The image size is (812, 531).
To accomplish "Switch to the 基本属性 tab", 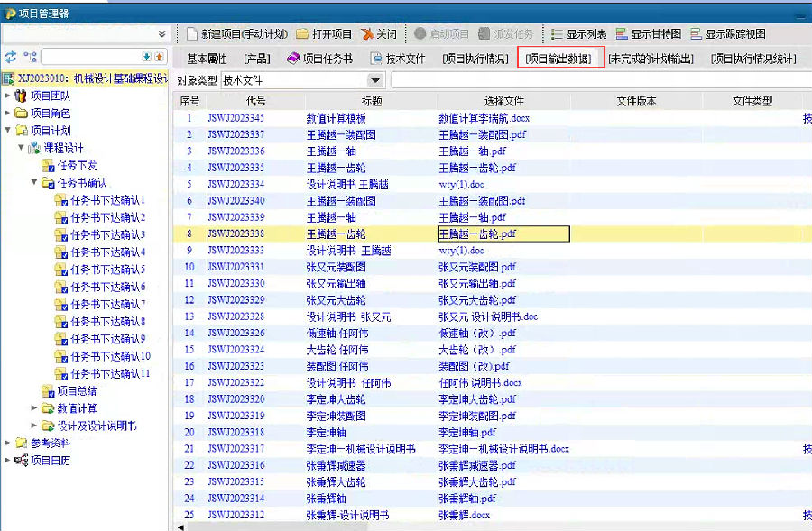I will click(x=207, y=59).
